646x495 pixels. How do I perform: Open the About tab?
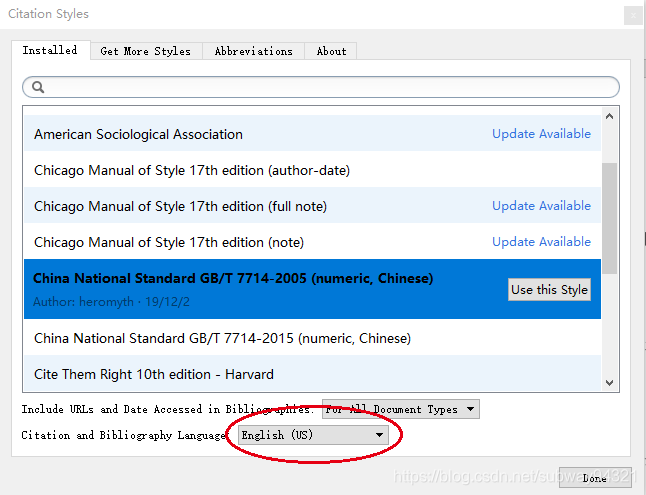click(331, 51)
